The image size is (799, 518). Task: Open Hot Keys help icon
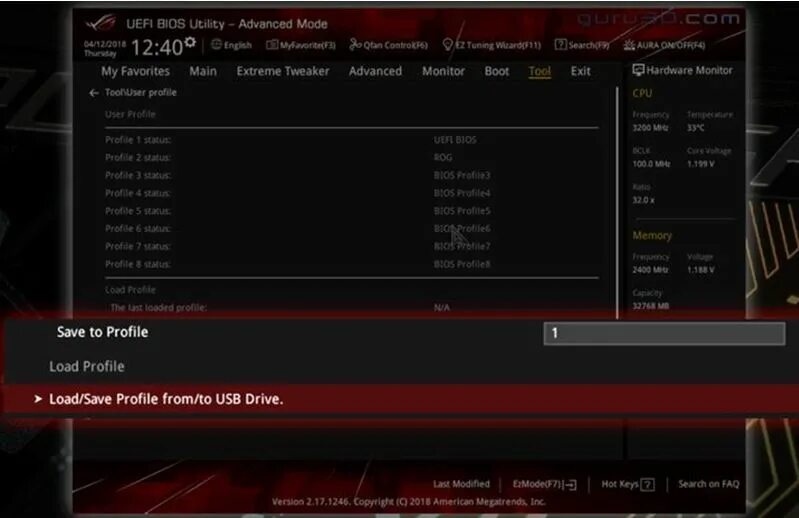(647, 484)
